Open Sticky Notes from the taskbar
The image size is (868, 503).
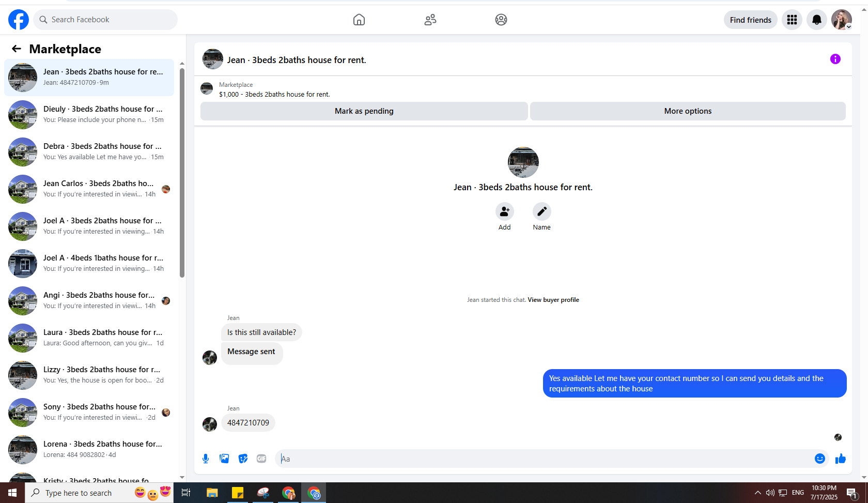(x=238, y=493)
